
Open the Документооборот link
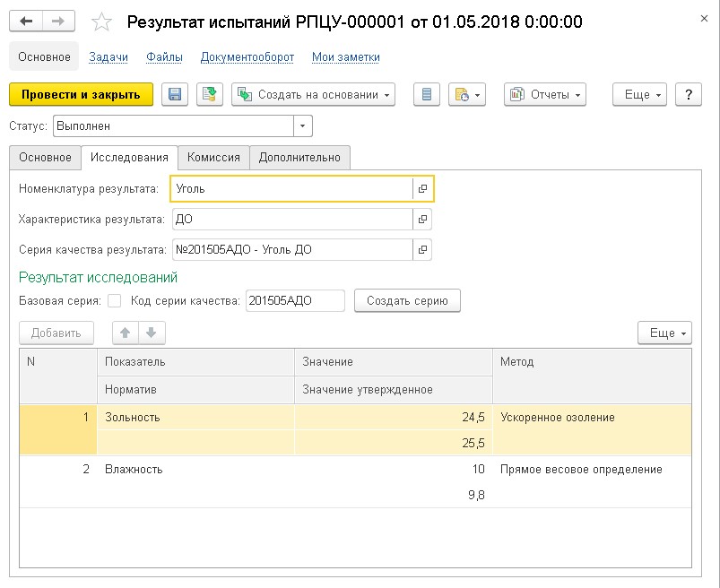[247, 57]
